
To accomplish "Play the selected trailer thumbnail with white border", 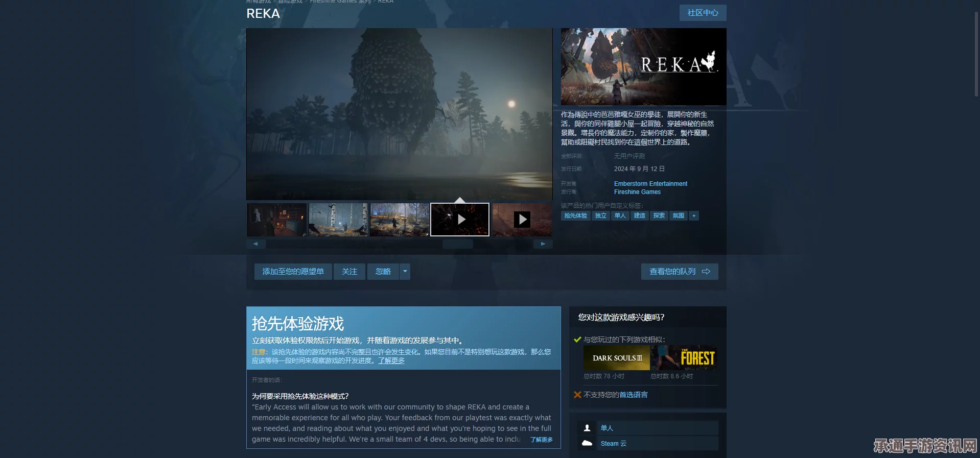I will click(x=460, y=220).
